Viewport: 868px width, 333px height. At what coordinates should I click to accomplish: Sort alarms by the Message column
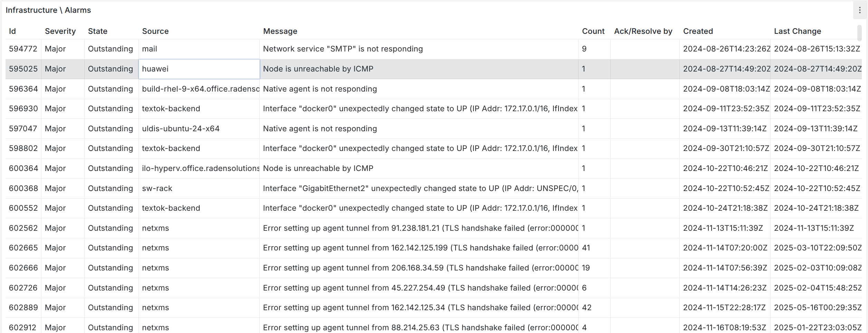pyautogui.click(x=280, y=31)
